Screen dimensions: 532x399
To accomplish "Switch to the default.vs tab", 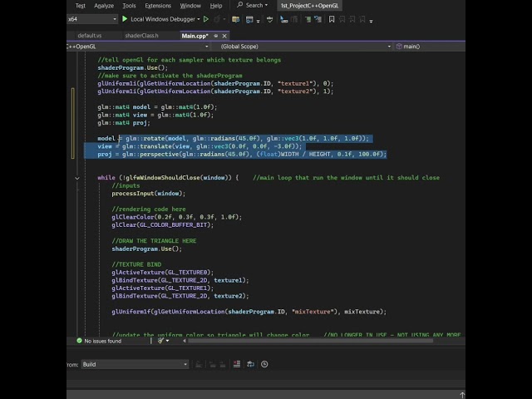I will pos(89,36).
